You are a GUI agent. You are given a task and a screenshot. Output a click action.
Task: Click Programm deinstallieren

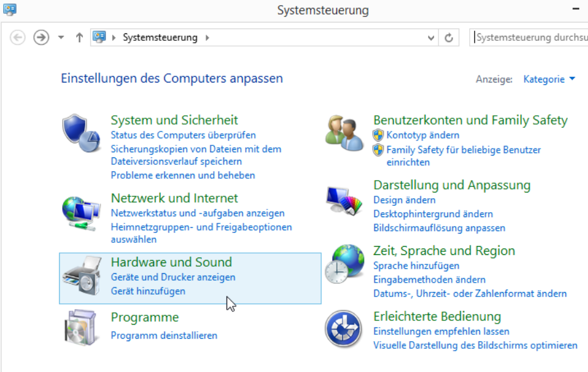[164, 335]
